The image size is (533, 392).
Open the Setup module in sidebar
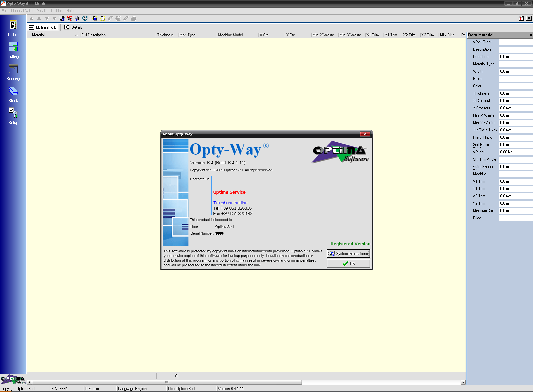tap(13, 116)
